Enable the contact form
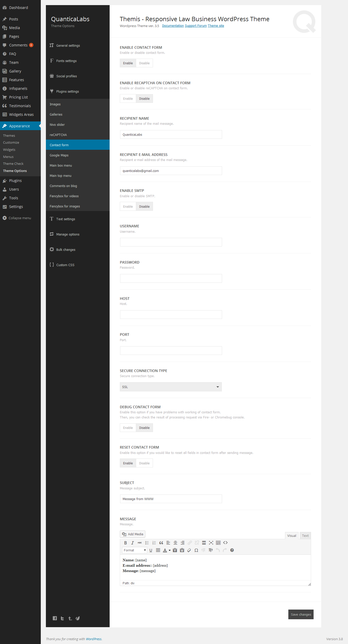348x644 pixels. (x=128, y=63)
